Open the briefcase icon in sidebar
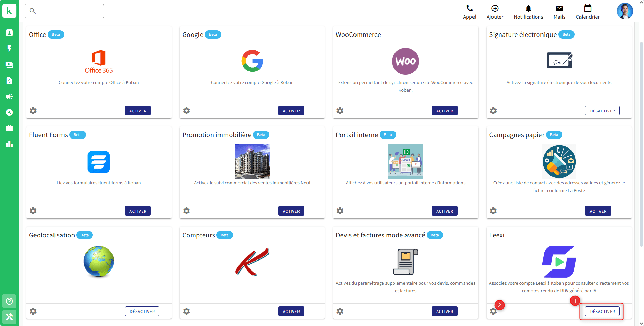Screen dimensions: 644x326 click(9, 128)
